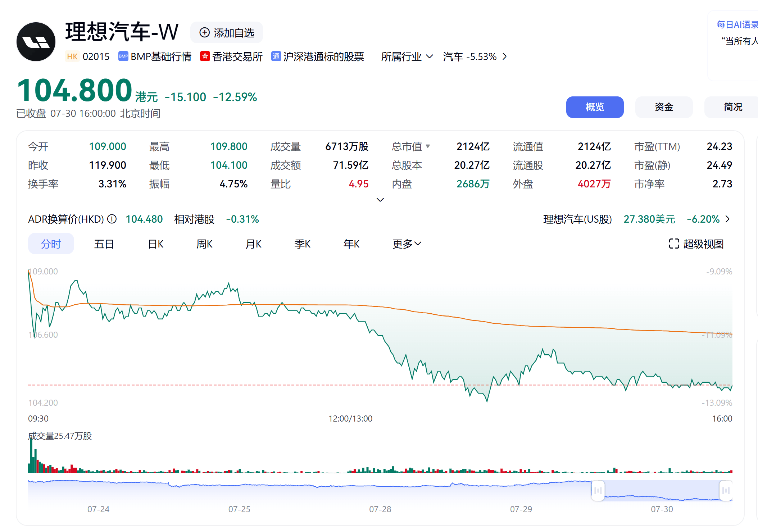758x532 pixels.
Task: Click the ADR换算价 info icon
Action: click(112, 219)
